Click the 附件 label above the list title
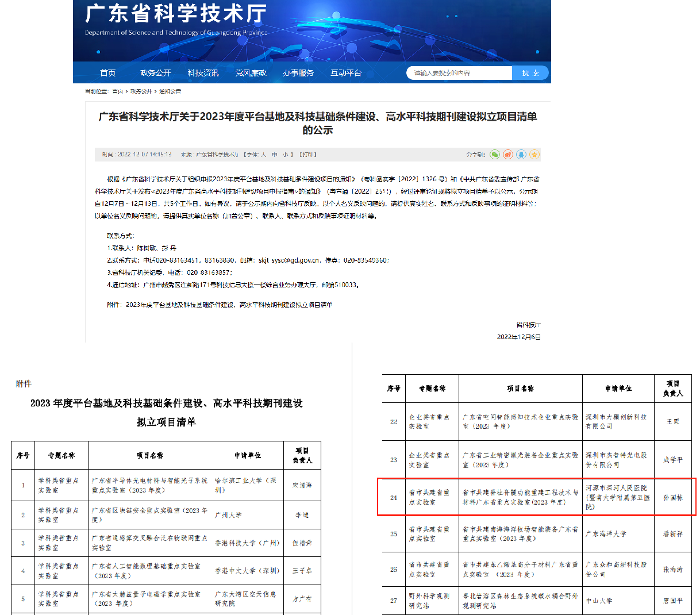This screenshot has height=615, width=700. (x=24, y=384)
